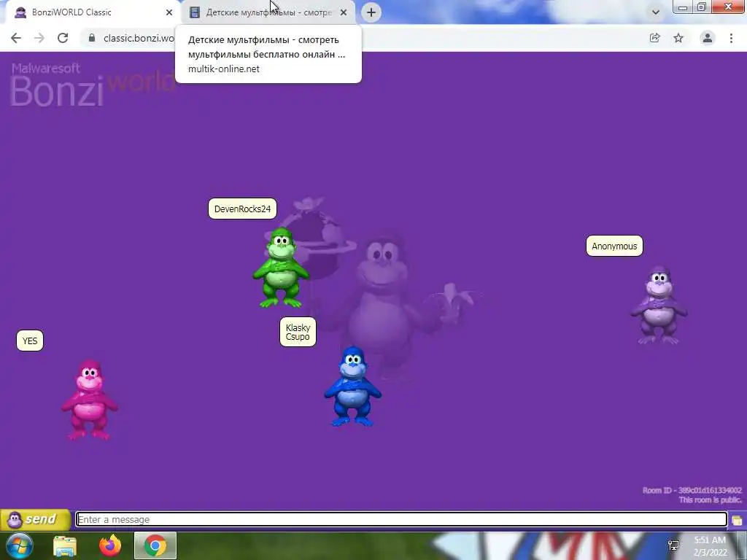Open the Chrome profile menu
747x560 pixels.
(708, 38)
